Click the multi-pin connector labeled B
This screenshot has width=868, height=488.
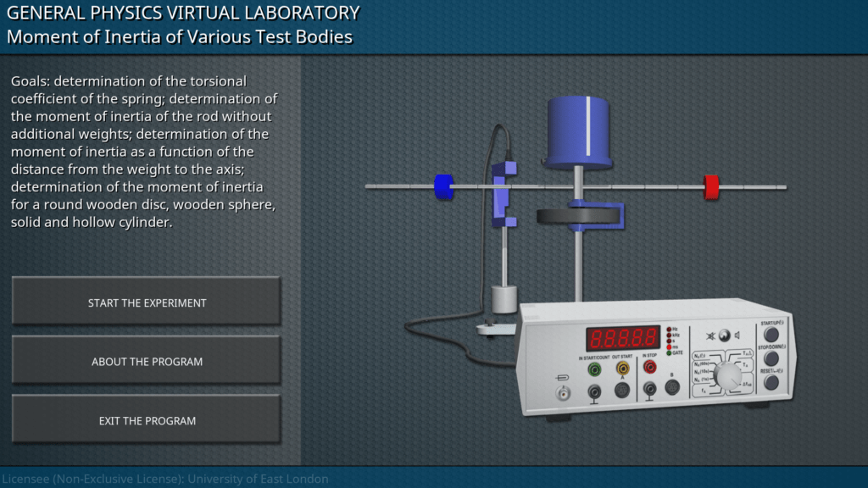[x=672, y=387]
